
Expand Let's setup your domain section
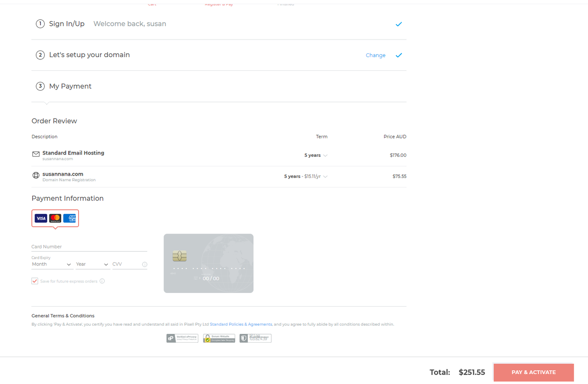pos(219,55)
